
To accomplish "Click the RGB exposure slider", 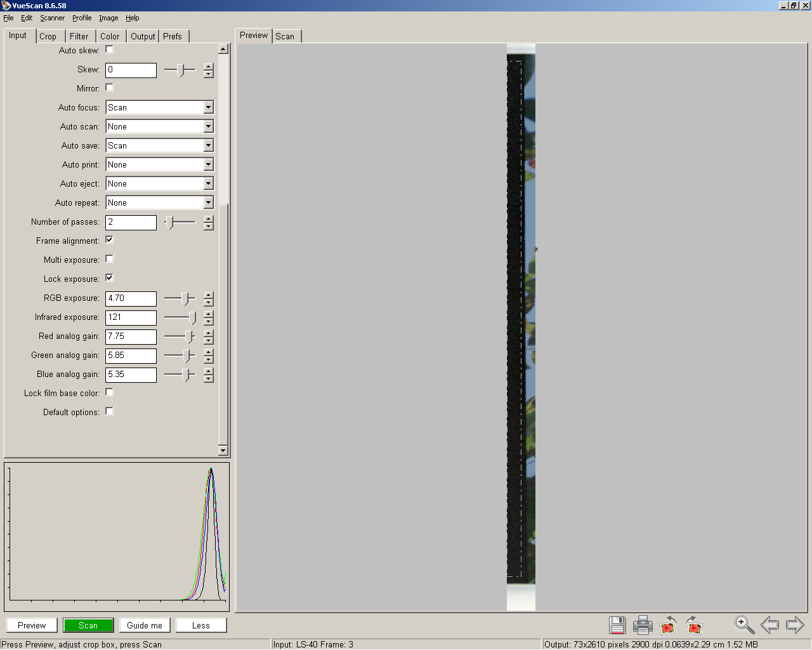I will 180,298.
